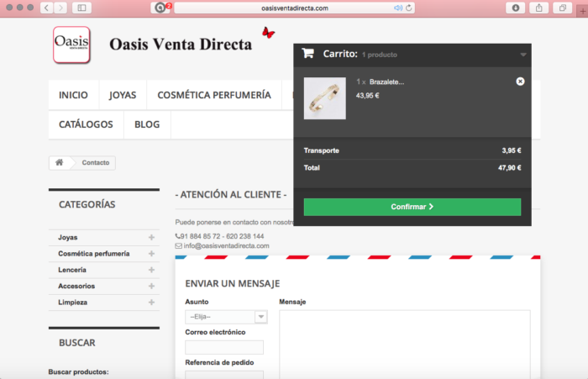Open the INICIO menu item
588x379 pixels.
click(x=73, y=95)
